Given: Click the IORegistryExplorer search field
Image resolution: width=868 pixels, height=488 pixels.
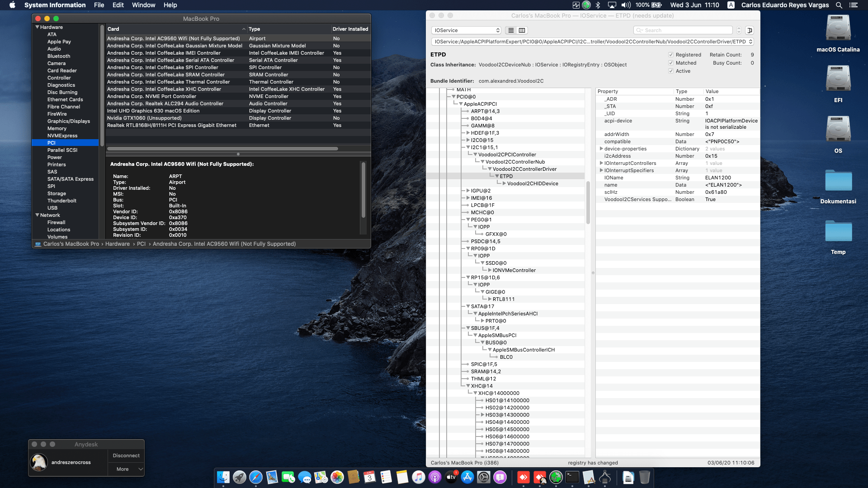Looking at the screenshot, I should point(683,30).
